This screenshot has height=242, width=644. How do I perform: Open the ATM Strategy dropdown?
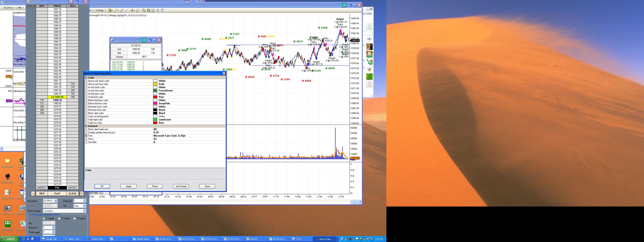click(84, 211)
